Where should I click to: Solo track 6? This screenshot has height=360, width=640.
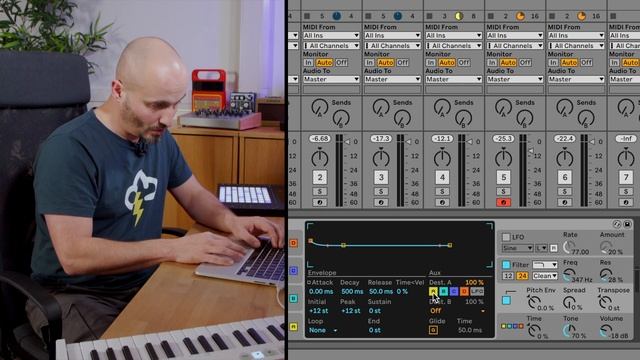click(564, 191)
